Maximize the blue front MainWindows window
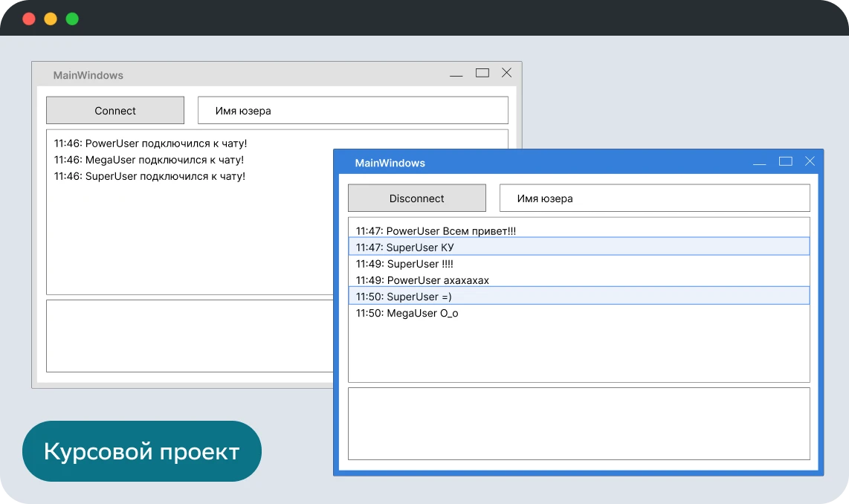849x504 pixels. coord(785,161)
